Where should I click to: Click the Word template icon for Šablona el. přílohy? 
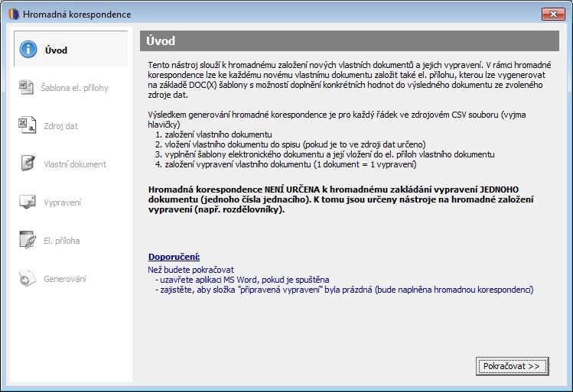tap(26, 88)
